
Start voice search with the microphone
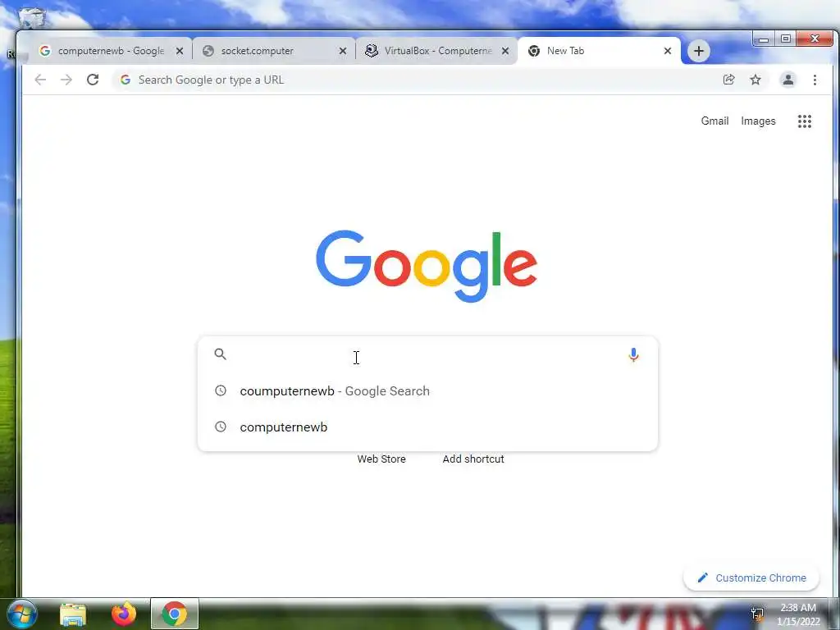click(633, 354)
